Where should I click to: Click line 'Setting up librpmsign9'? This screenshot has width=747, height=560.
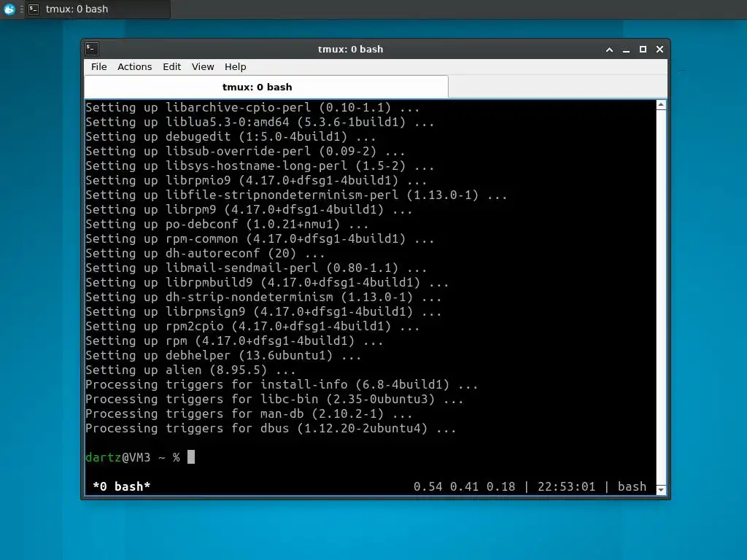pos(263,312)
